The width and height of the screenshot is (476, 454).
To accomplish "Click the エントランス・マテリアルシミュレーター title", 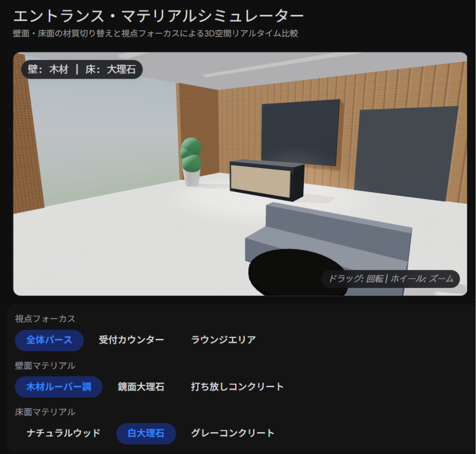I will [158, 16].
